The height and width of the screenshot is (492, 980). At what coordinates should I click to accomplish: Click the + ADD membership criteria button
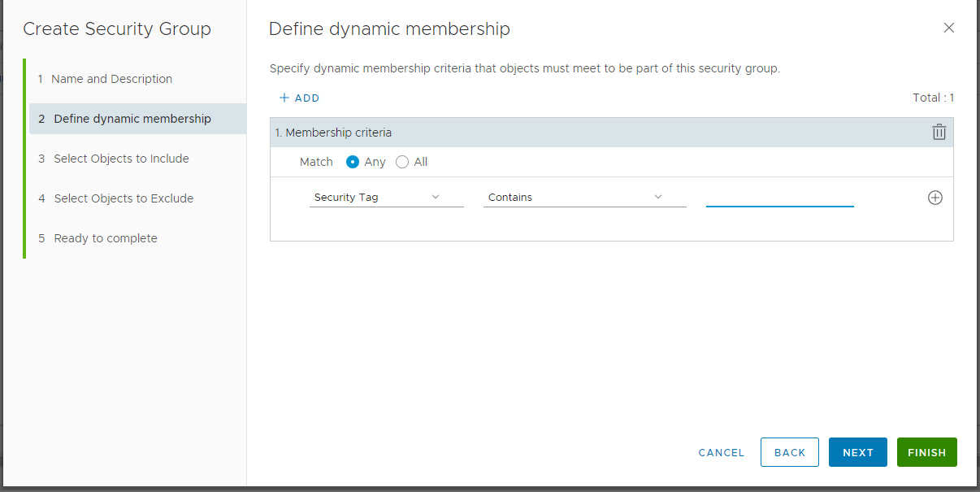coord(299,98)
